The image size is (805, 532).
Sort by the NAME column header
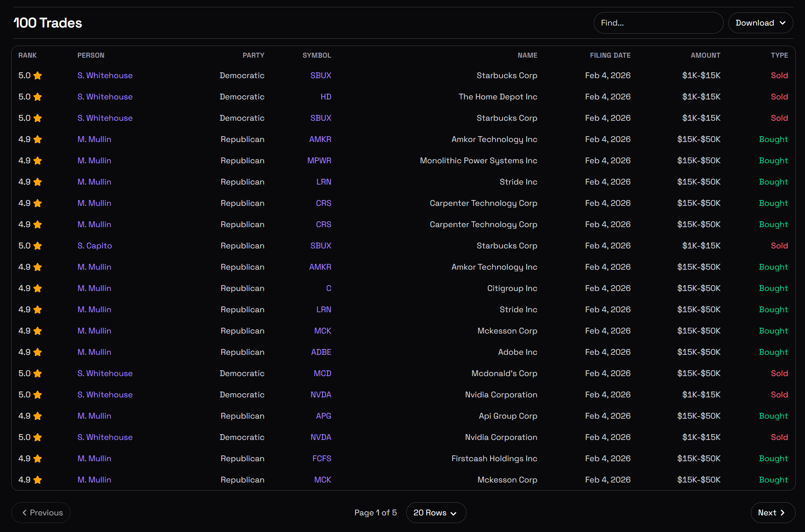point(527,55)
